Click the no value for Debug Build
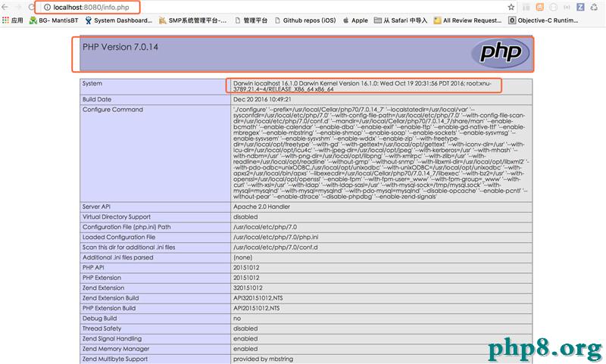Image resolution: width=606 pixels, height=364 pixels. [237, 319]
